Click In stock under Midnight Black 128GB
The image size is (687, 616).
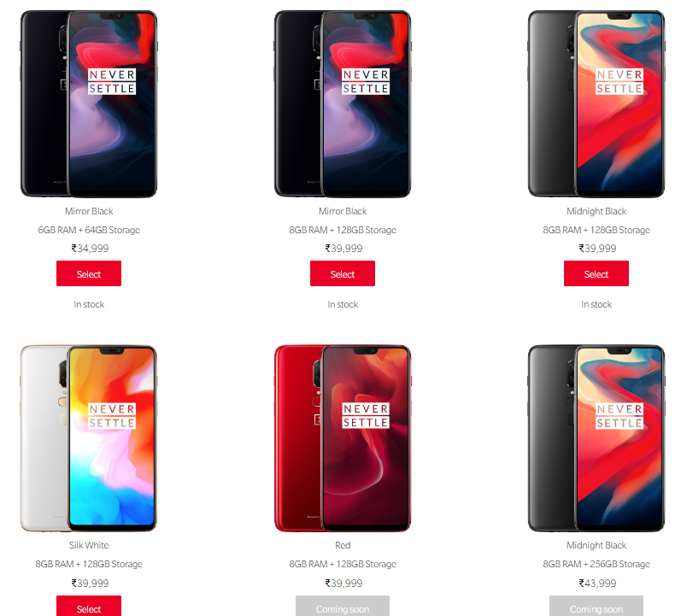[596, 304]
